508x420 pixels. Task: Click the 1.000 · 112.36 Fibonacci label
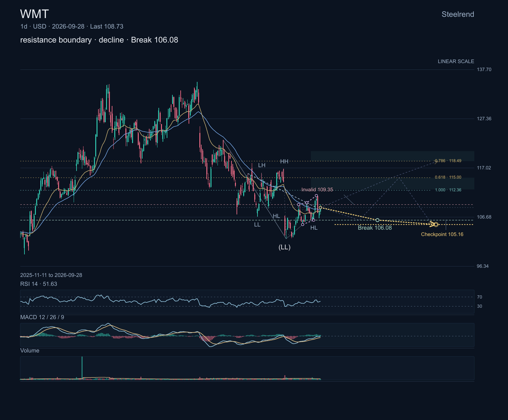(x=448, y=190)
